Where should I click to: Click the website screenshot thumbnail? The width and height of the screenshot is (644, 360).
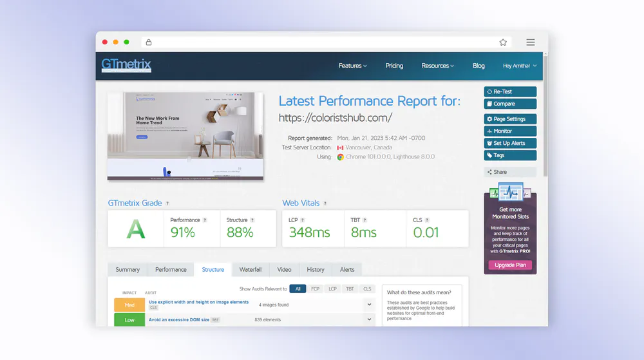coord(185,137)
